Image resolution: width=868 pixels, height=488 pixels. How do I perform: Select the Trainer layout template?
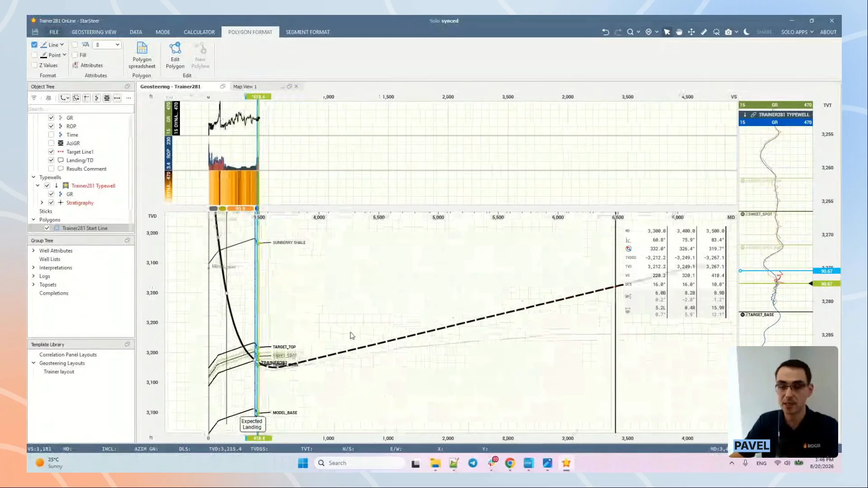59,372
